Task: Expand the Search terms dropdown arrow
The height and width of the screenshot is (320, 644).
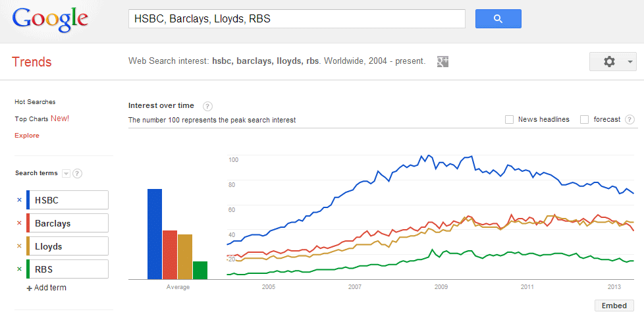Action: [66, 173]
